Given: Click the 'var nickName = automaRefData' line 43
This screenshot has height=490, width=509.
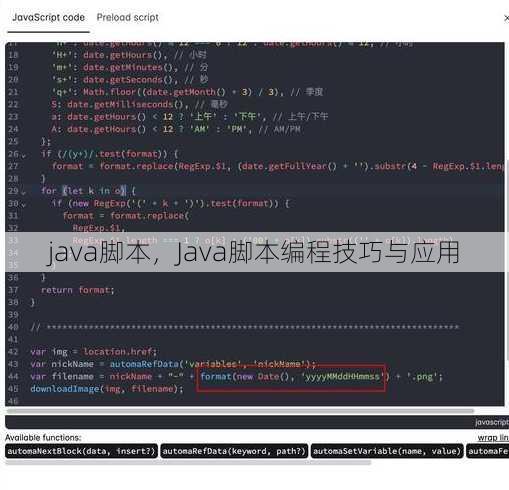Looking at the screenshot, I should click(x=173, y=364).
